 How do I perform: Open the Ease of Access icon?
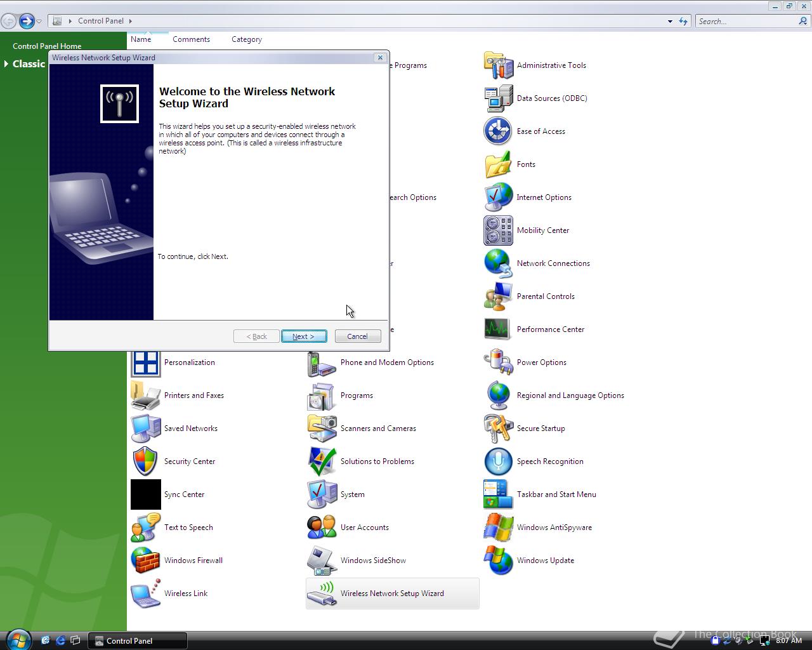[498, 131]
